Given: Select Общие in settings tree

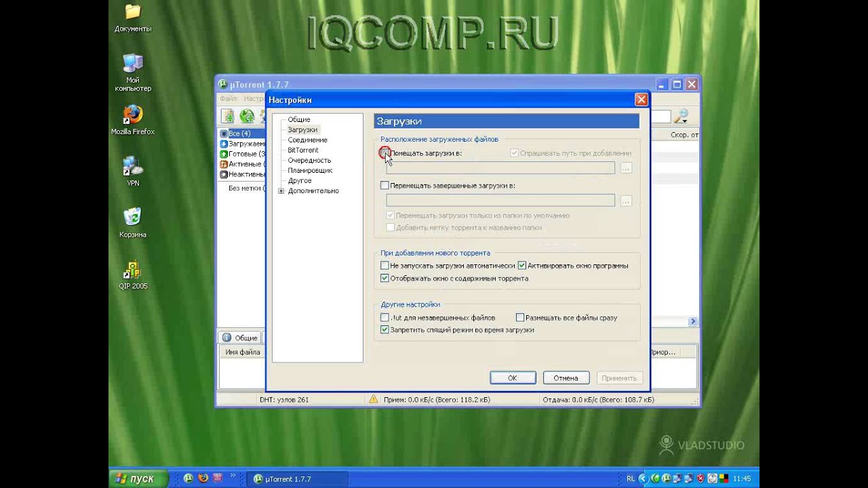Looking at the screenshot, I should tap(299, 119).
